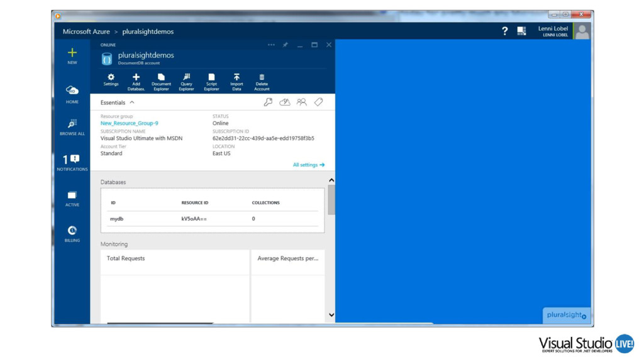This screenshot has width=644, height=362.
Task: Click the blade vertical scrollbar thumb
Action: coord(331,199)
